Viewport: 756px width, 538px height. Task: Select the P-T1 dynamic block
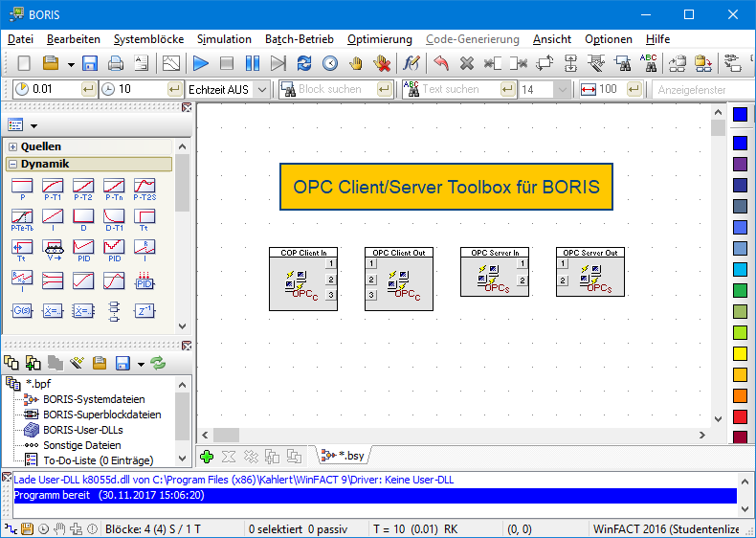(x=53, y=190)
